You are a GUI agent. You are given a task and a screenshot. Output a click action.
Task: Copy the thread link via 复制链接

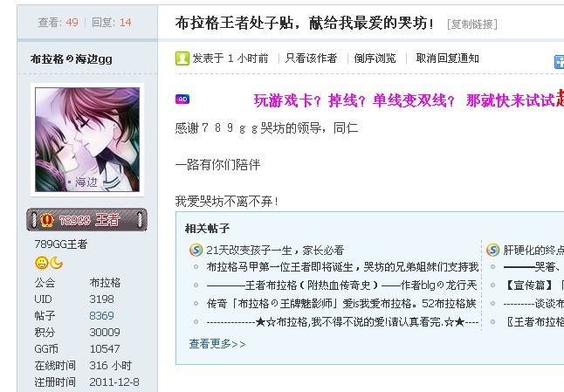(472, 24)
